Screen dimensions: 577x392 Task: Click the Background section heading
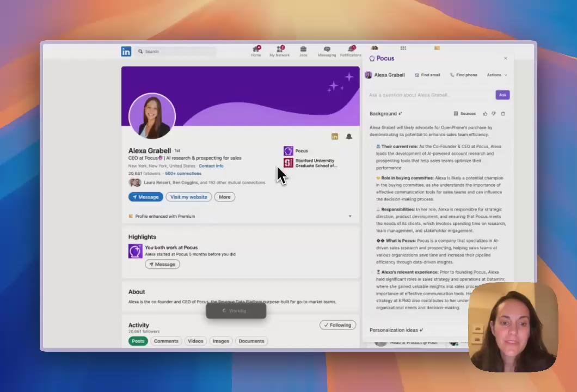tap(385, 113)
